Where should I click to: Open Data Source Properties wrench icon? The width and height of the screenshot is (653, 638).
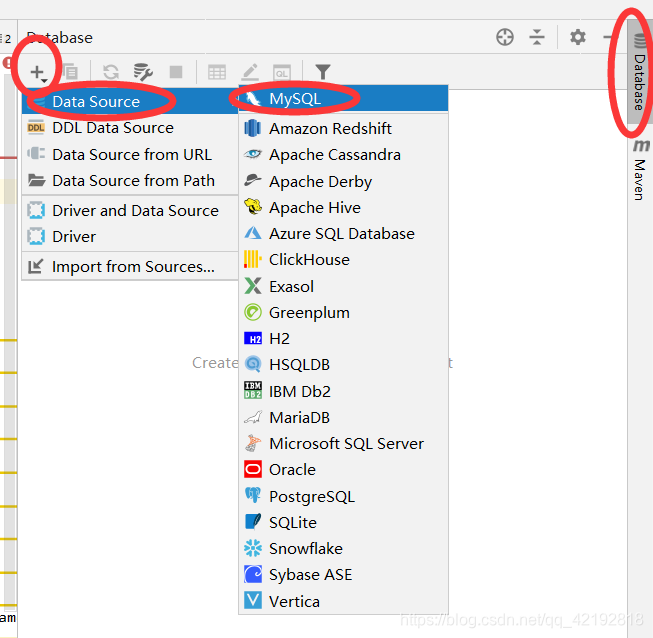pyautogui.click(x=143, y=72)
